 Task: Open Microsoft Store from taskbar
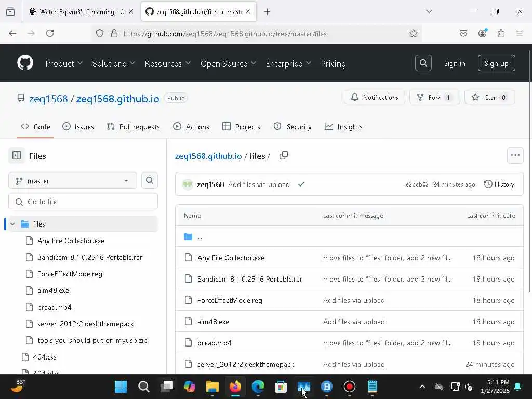(281, 387)
